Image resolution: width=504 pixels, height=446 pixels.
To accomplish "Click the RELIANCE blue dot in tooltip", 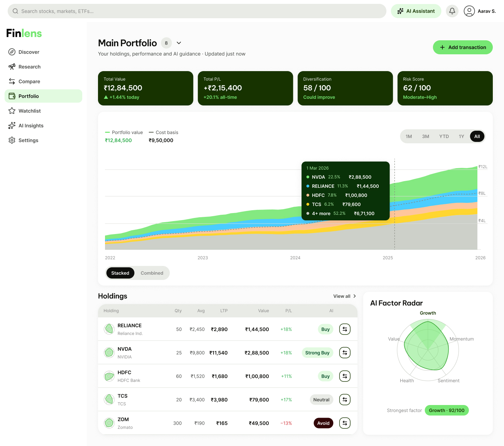I will 308,186.
